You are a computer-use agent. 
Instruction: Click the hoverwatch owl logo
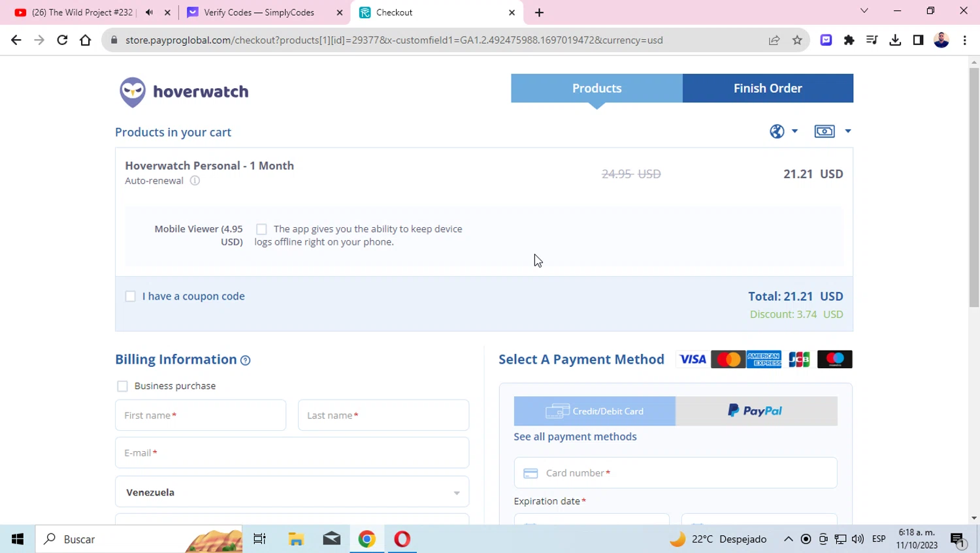pyautogui.click(x=133, y=92)
